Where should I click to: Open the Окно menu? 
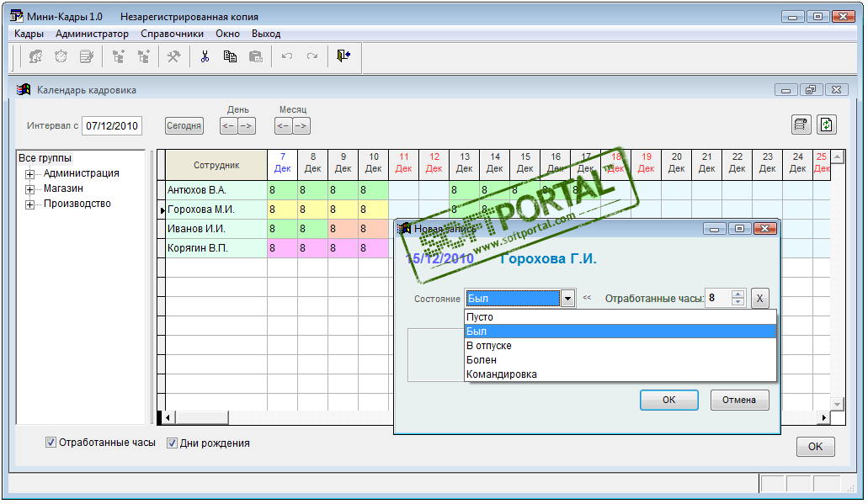(227, 34)
